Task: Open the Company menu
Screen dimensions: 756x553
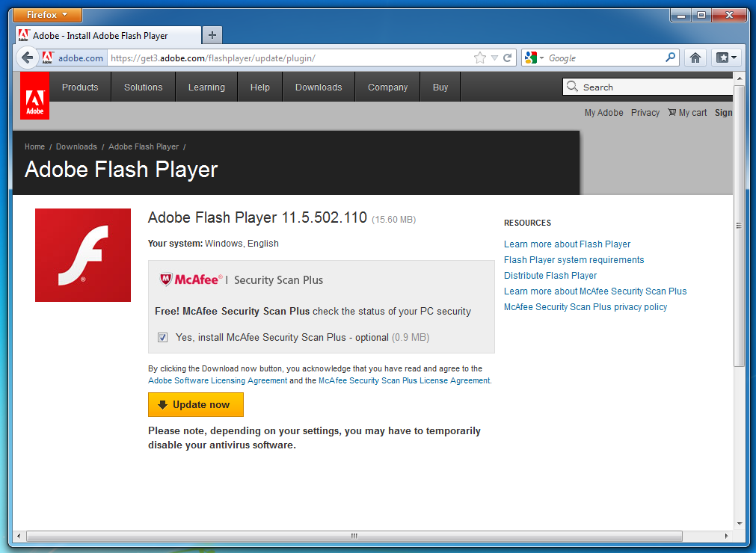Action: (387, 87)
